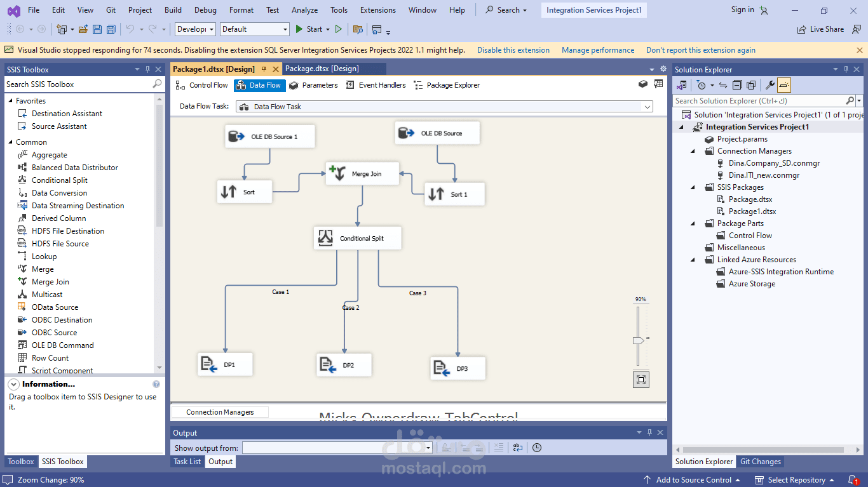Collapse the Favorites toolbox group
This screenshot has height=487, width=868.
tap(10, 101)
